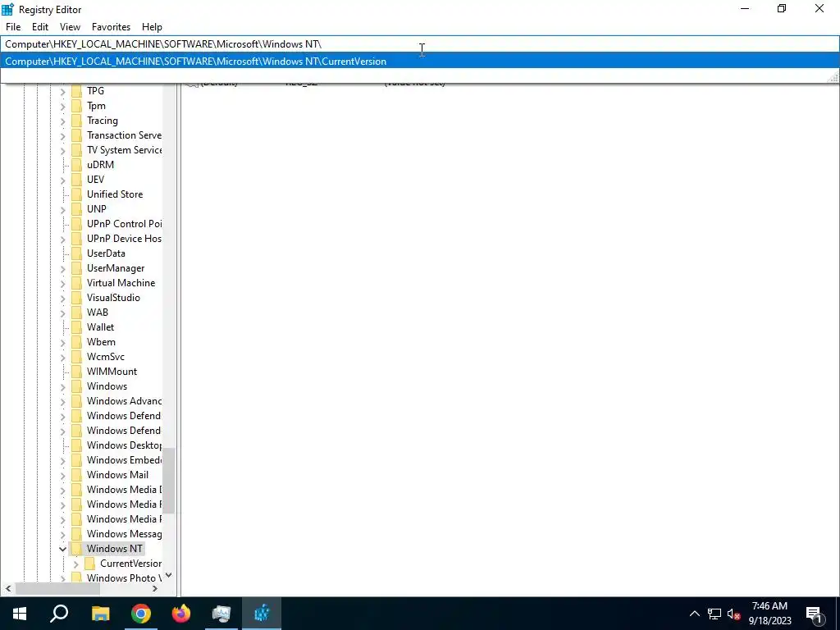Select the WIMMount folder icon
This screenshot has width=840, height=630.
(76, 372)
